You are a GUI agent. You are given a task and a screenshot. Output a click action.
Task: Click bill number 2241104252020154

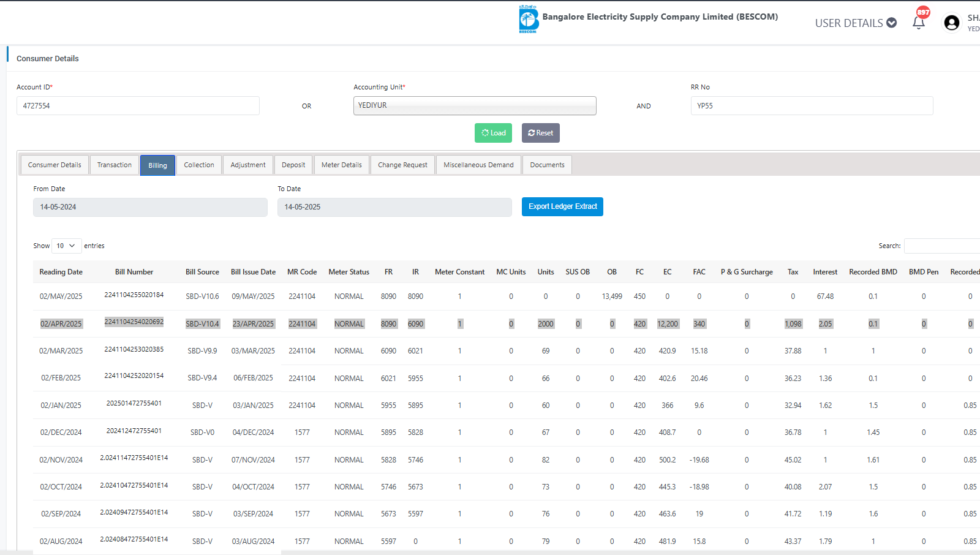point(134,376)
